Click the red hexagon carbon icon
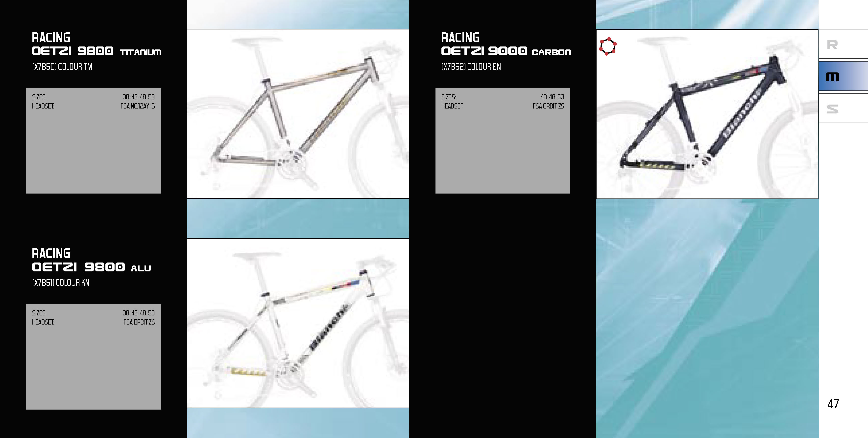The width and height of the screenshot is (868, 438). click(x=607, y=46)
